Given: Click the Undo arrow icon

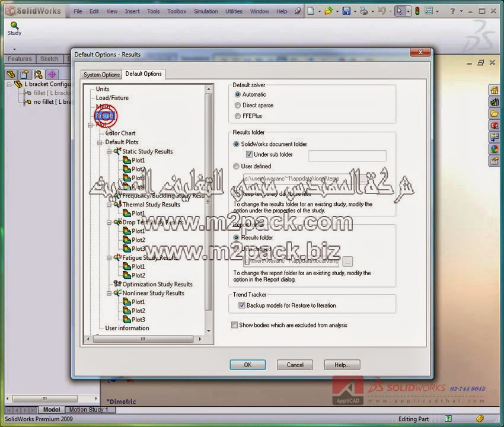Looking at the screenshot, I should (x=381, y=11).
